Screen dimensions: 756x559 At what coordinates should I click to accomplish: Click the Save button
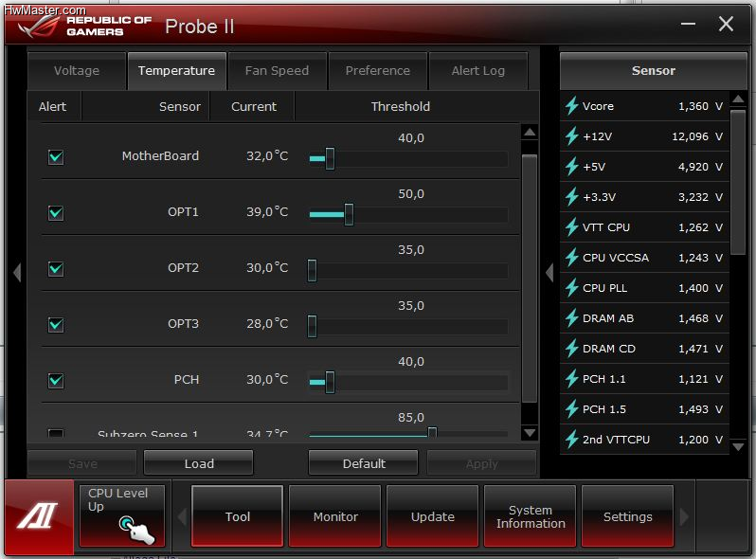tap(82, 463)
